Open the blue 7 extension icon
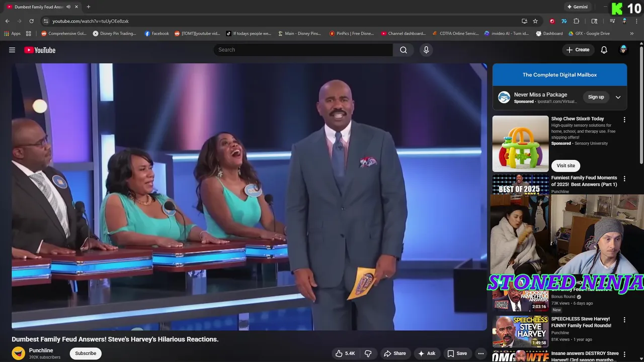Screen dimensions: 644x362 coord(564,21)
